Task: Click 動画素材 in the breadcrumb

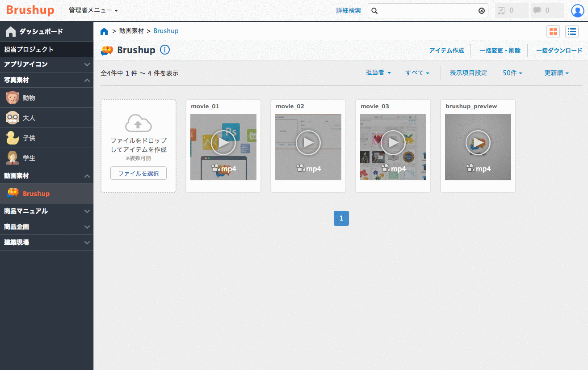Action: [x=131, y=31]
